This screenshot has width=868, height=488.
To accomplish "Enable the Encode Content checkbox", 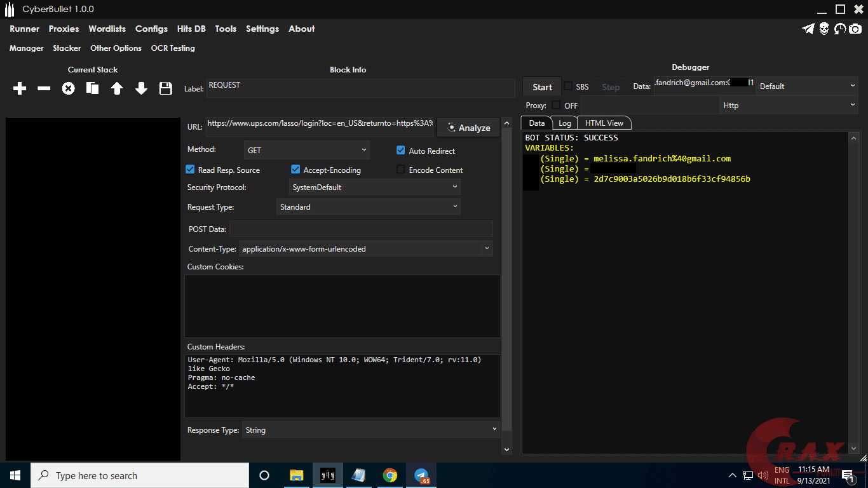I will click(x=400, y=170).
